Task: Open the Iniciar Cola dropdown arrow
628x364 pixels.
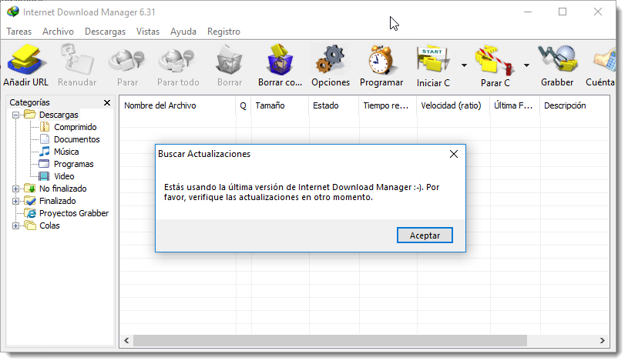Action: [x=464, y=65]
